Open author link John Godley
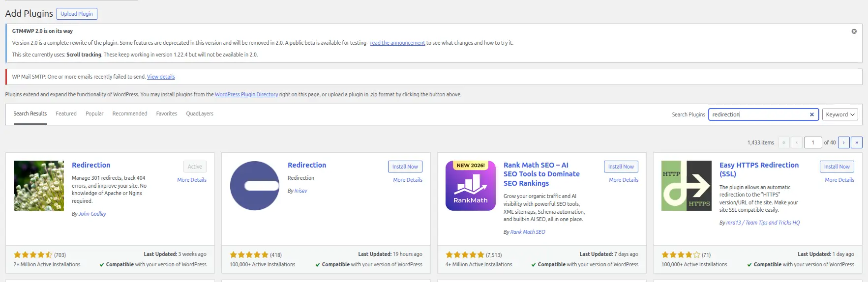 click(92, 214)
